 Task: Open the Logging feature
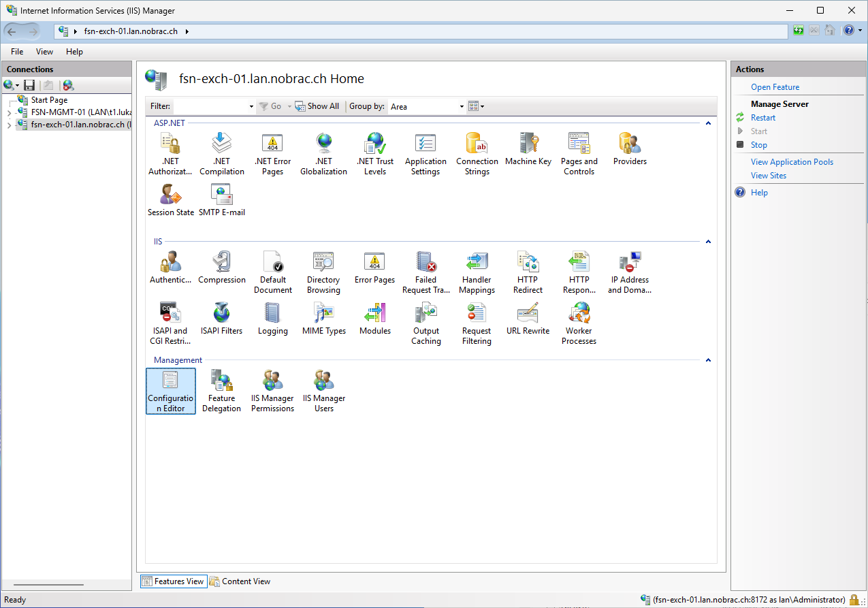click(x=272, y=319)
